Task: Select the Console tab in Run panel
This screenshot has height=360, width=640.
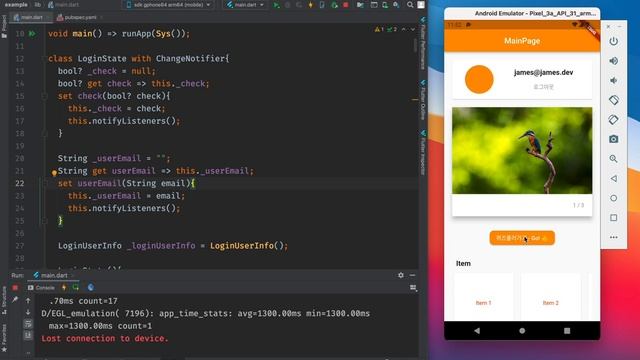Action: click(41, 288)
